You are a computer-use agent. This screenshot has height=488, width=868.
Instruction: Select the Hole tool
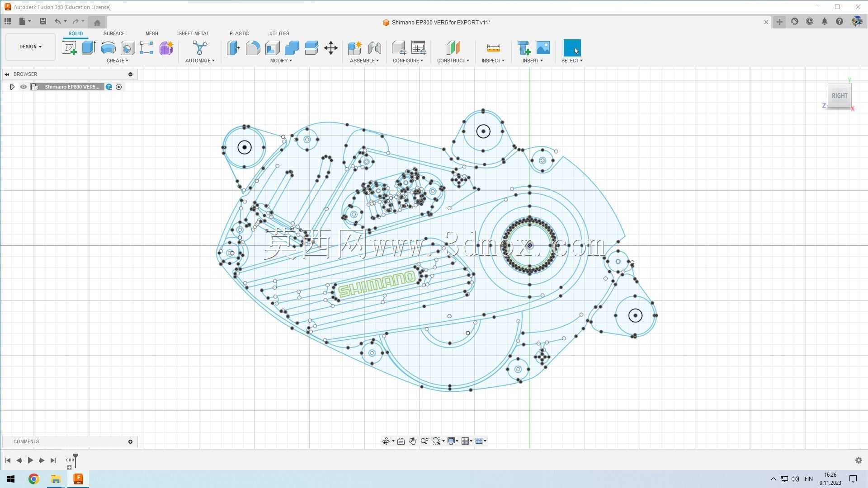click(127, 48)
